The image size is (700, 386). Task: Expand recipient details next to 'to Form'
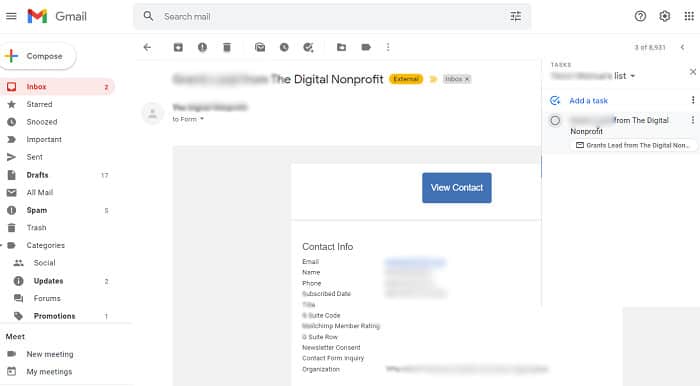point(202,119)
